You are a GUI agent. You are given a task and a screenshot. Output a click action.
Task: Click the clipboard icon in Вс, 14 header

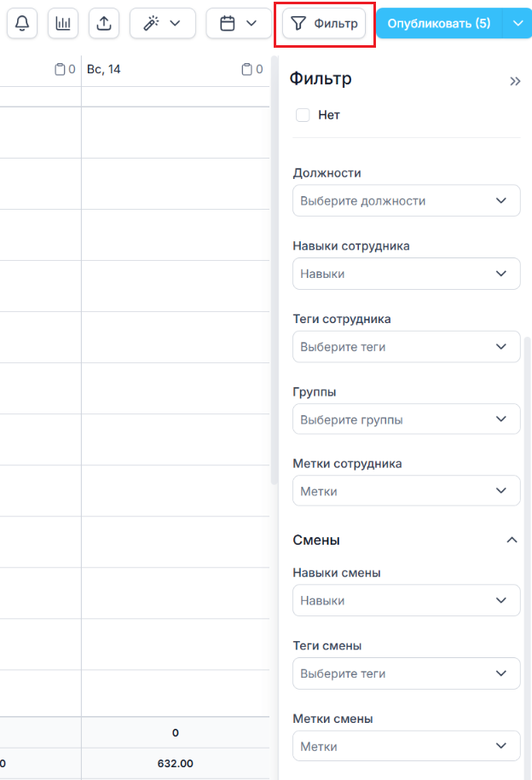click(x=247, y=69)
